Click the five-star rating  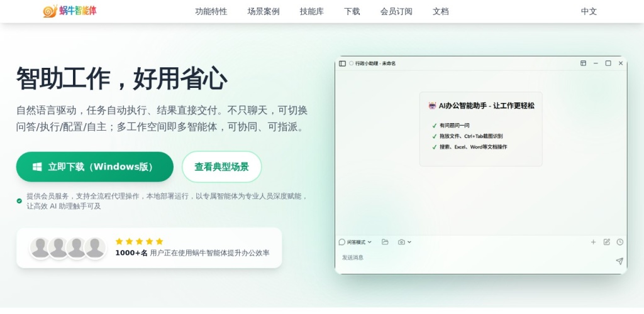coord(139,241)
